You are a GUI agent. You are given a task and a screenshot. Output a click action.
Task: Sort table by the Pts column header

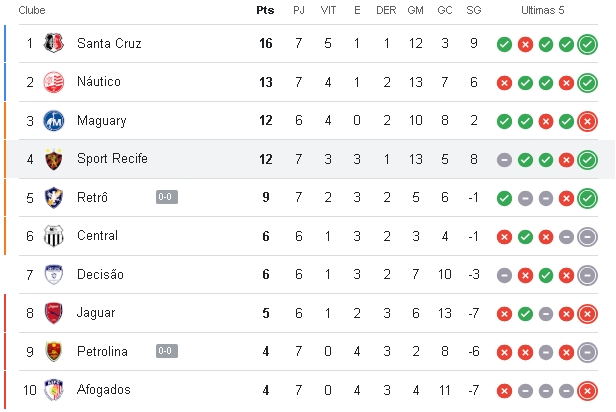(265, 10)
